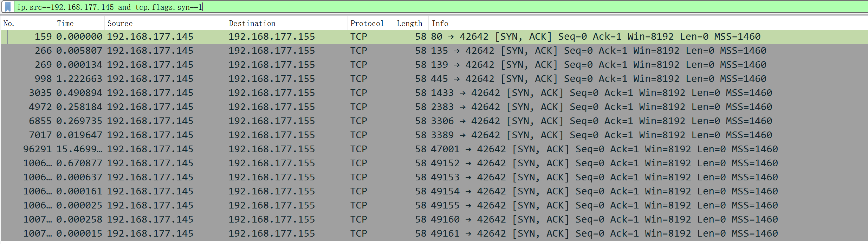Click Info cell for port 49161 SYN, ACK
This screenshot has height=244, width=868.
[604, 233]
